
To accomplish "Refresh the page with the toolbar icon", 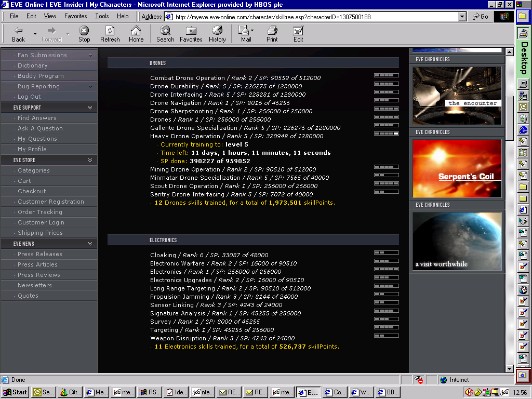I will coord(110,34).
